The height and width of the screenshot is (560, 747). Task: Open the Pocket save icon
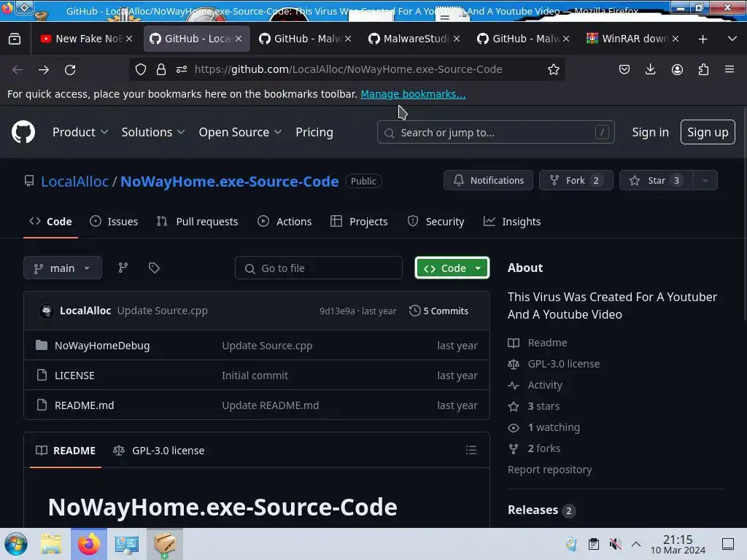(x=624, y=69)
